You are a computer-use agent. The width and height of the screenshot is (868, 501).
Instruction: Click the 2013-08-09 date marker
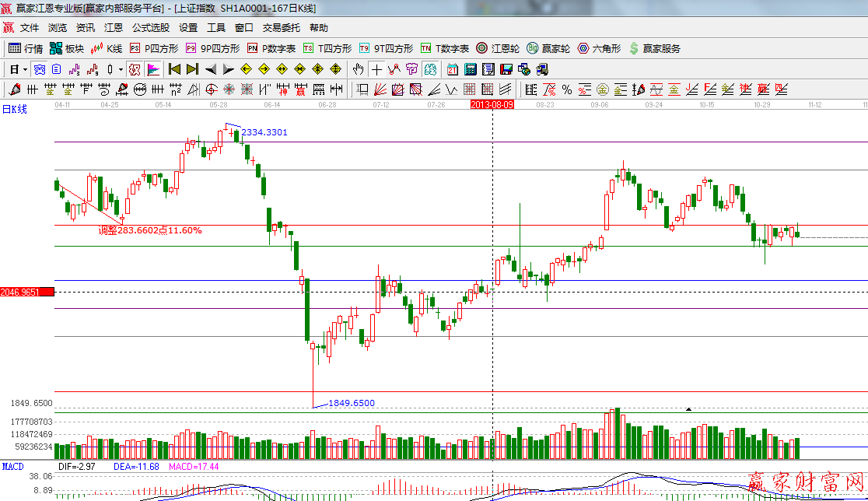[x=492, y=103]
